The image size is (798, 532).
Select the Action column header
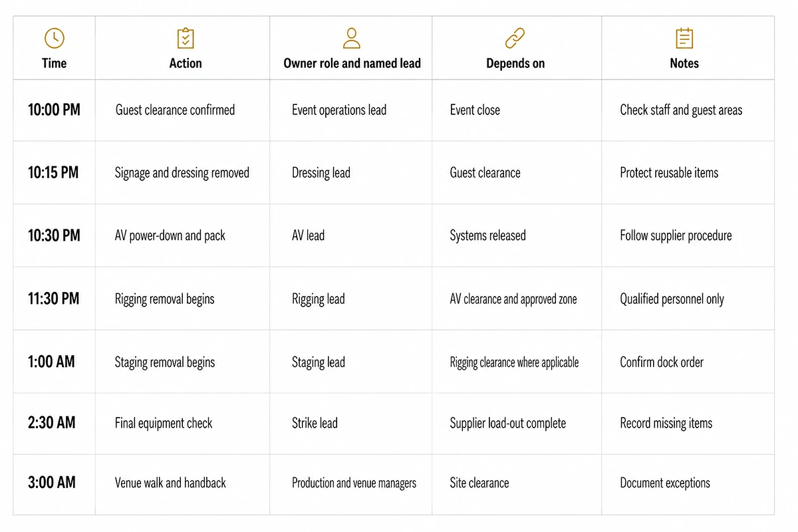(186, 63)
